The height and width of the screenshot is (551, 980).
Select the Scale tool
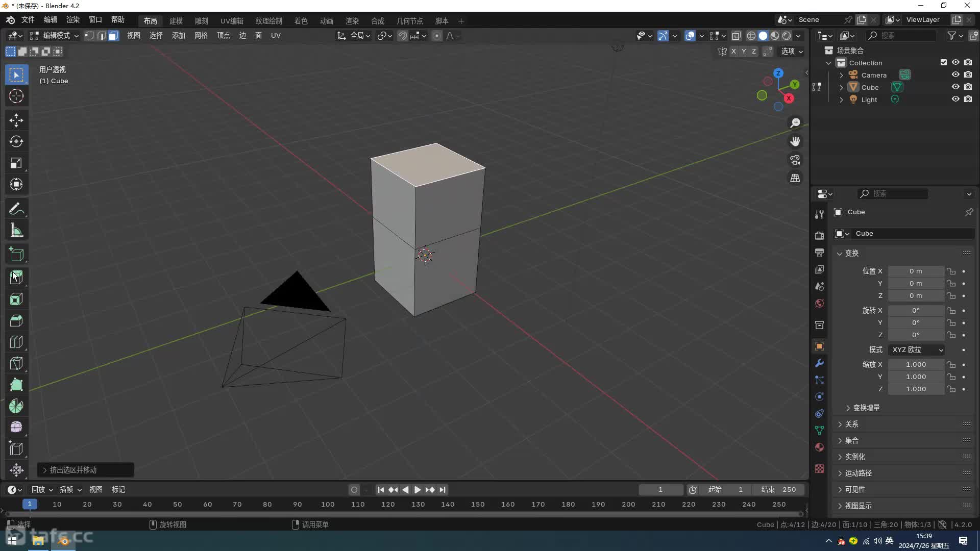pos(16,163)
